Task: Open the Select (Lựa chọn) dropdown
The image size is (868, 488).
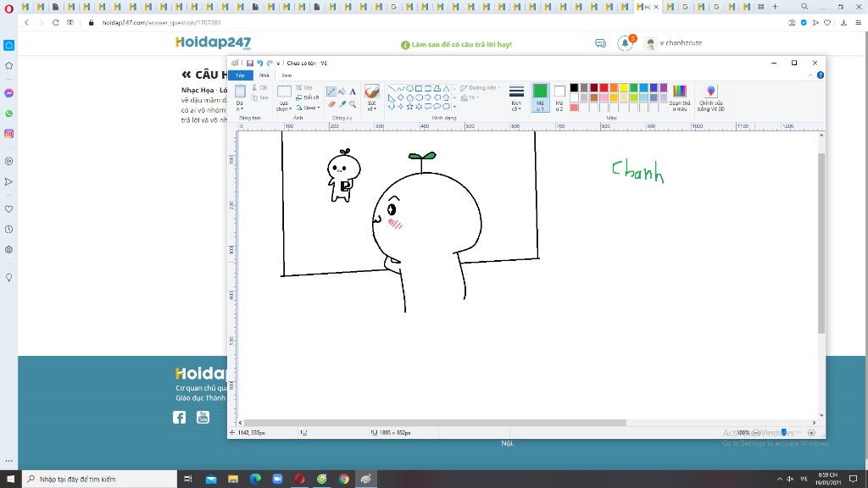Action: (284, 106)
